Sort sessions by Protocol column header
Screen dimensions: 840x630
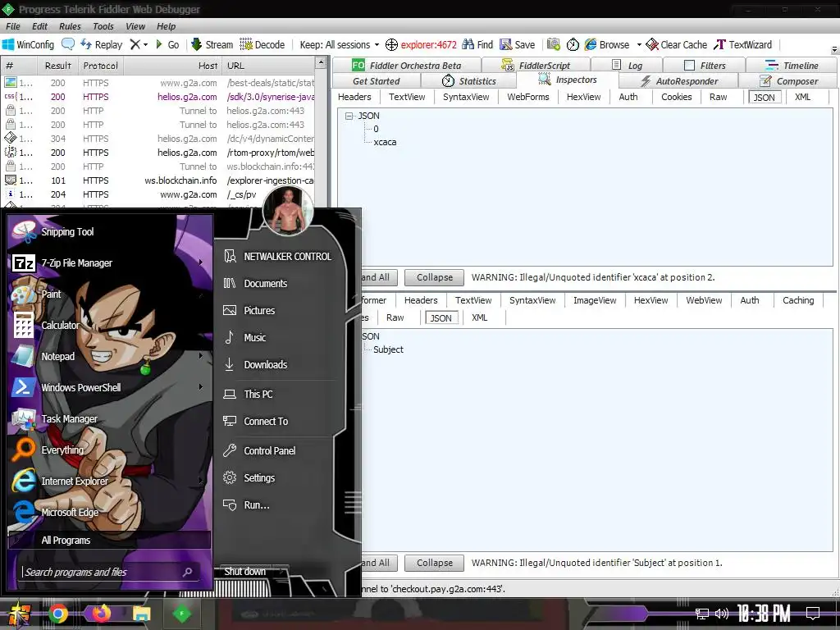(100, 66)
